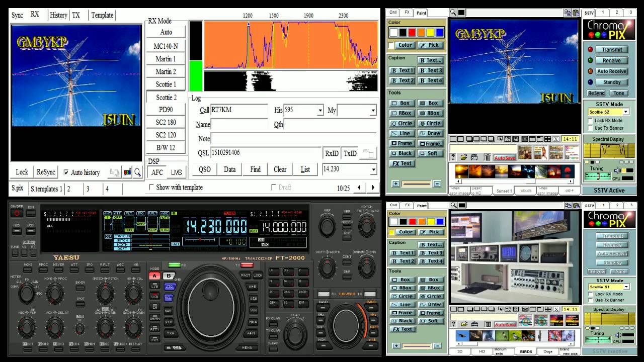Select PD90 RX mode button

[166, 110]
